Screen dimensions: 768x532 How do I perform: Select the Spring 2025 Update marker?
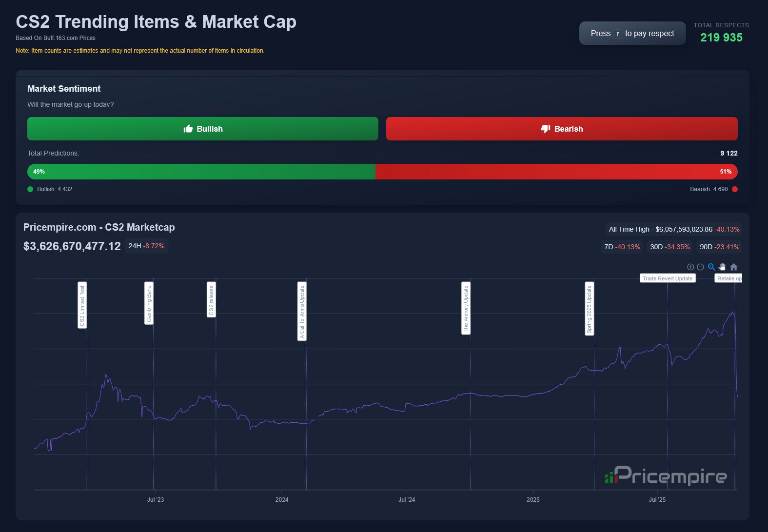[589, 309]
